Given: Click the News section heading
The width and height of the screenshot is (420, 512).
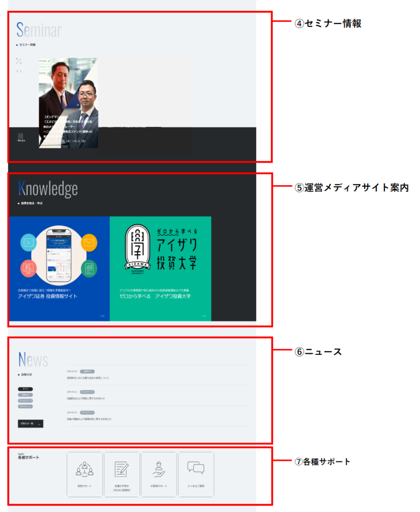Looking at the screenshot, I should click(33, 359).
